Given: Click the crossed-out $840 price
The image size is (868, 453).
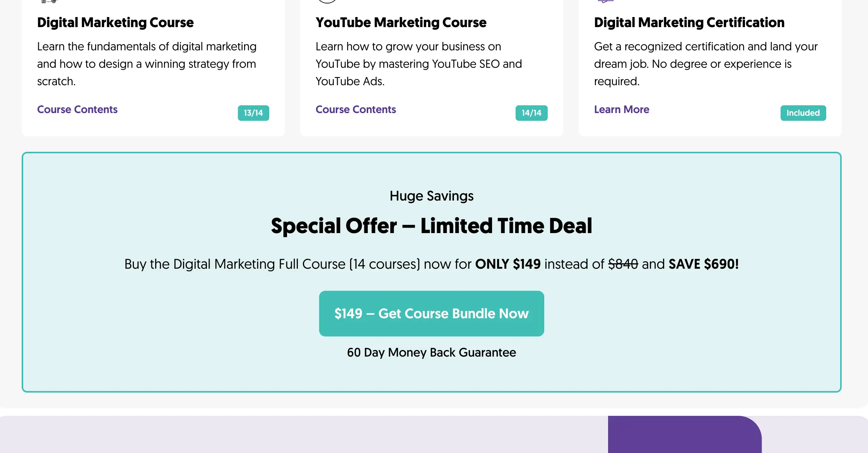Looking at the screenshot, I should [x=623, y=264].
